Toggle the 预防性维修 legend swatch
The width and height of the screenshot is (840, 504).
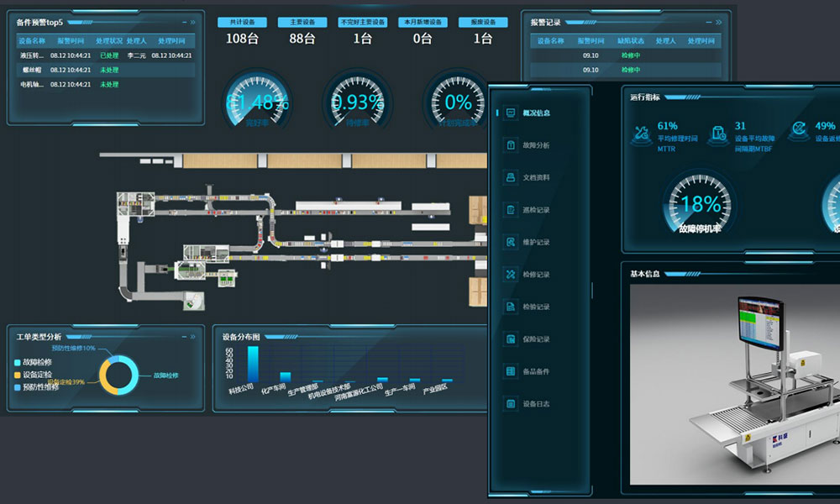[18, 387]
